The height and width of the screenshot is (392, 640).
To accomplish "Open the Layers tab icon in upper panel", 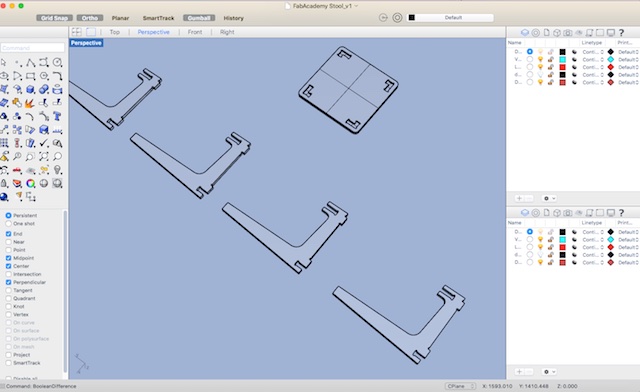I will (525, 33).
